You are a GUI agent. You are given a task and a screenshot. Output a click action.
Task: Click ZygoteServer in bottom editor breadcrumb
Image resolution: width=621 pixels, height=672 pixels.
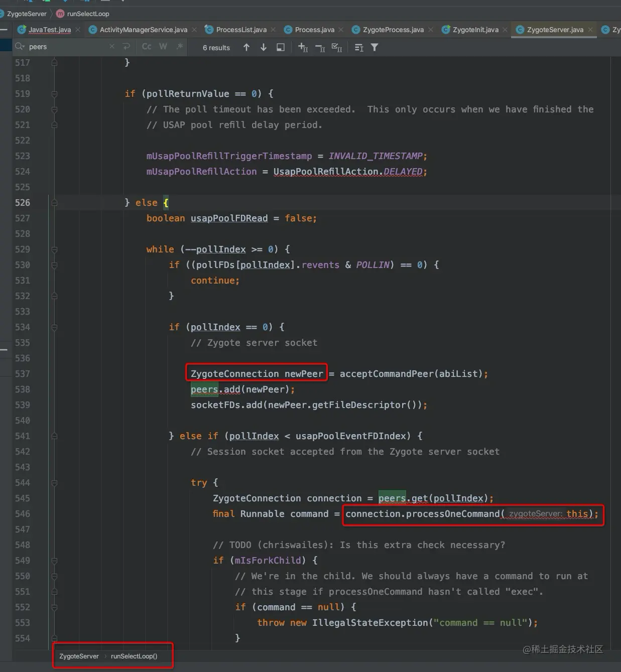[79, 656]
